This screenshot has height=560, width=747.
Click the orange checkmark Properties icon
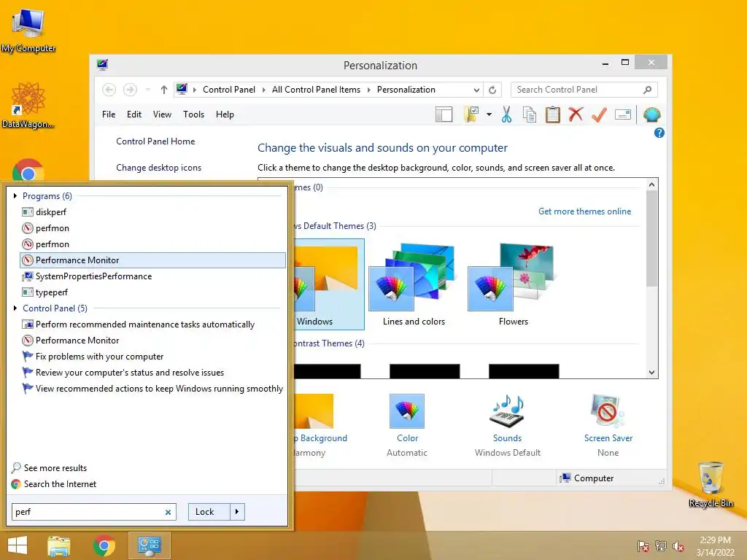600,114
